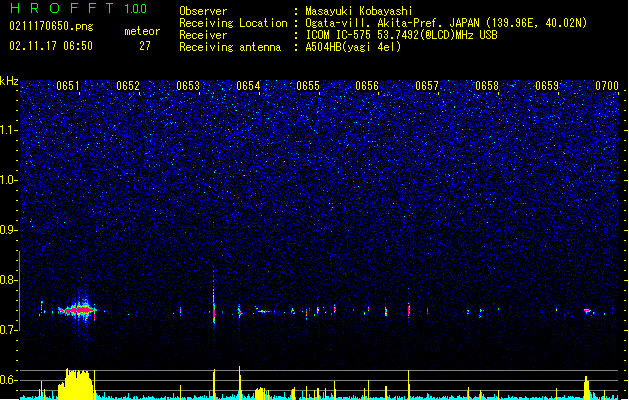Click the meteor echo just before 0700

click(587, 311)
